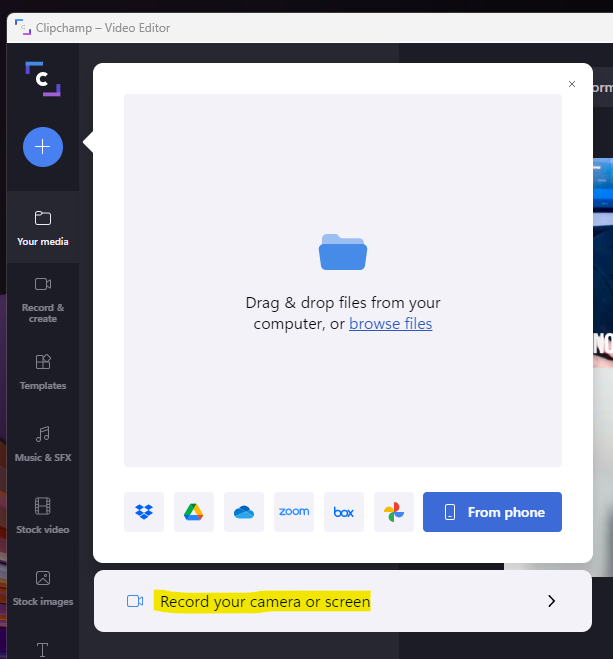Image resolution: width=613 pixels, height=659 pixels.
Task: Click the video thumbnail behind the popup
Action: pyautogui.click(x=603, y=366)
